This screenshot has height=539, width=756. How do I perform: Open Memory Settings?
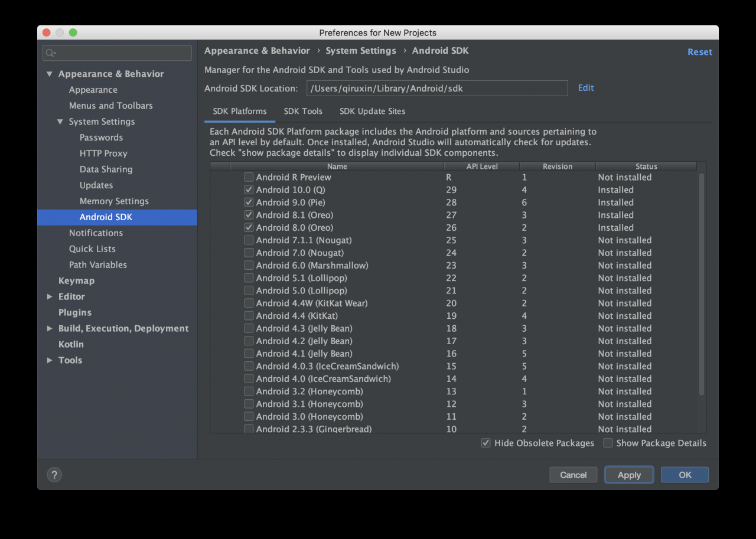pos(114,201)
